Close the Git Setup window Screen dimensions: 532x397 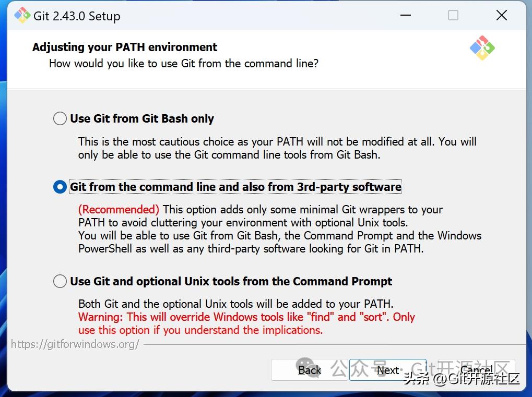[501, 16]
